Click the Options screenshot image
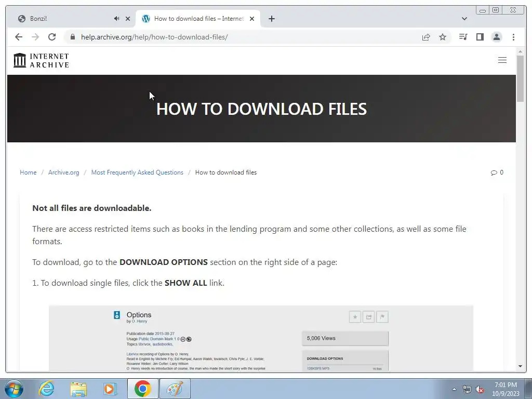 coord(261,338)
